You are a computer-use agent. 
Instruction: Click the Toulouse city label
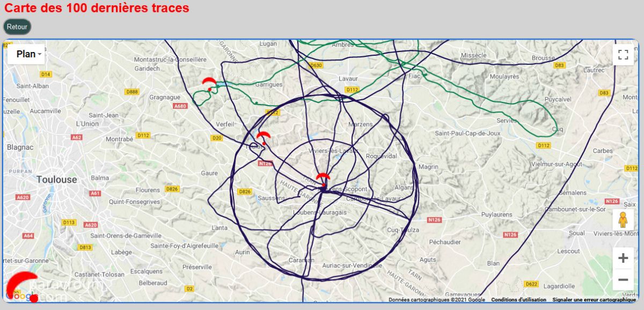coord(57,180)
